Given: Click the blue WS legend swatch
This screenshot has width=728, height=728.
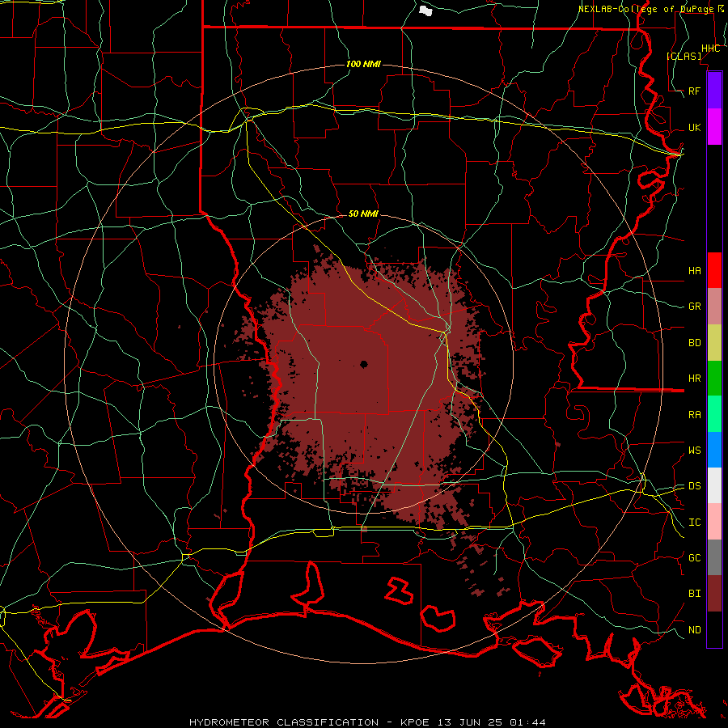Looking at the screenshot, I should 714,450.
